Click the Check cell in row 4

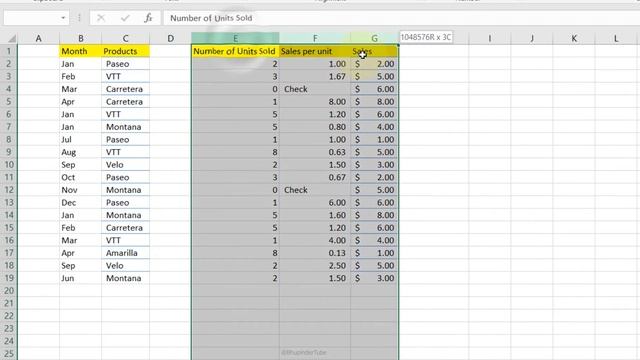(x=315, y=89)
